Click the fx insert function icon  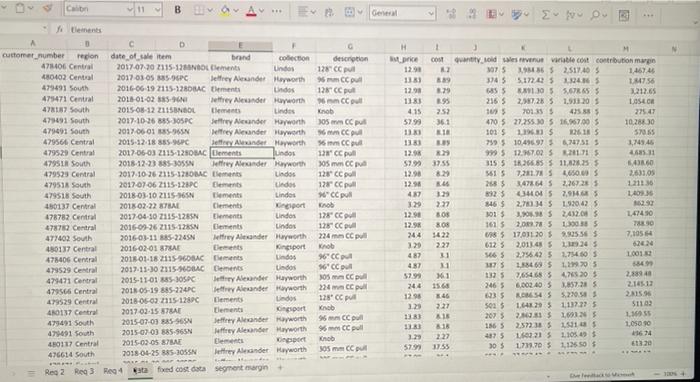(59, 30)
